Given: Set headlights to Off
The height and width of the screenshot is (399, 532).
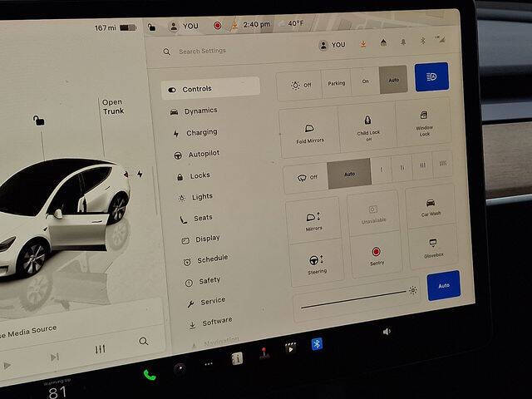Looking at the screenshot, I should (x=299, y=85).
